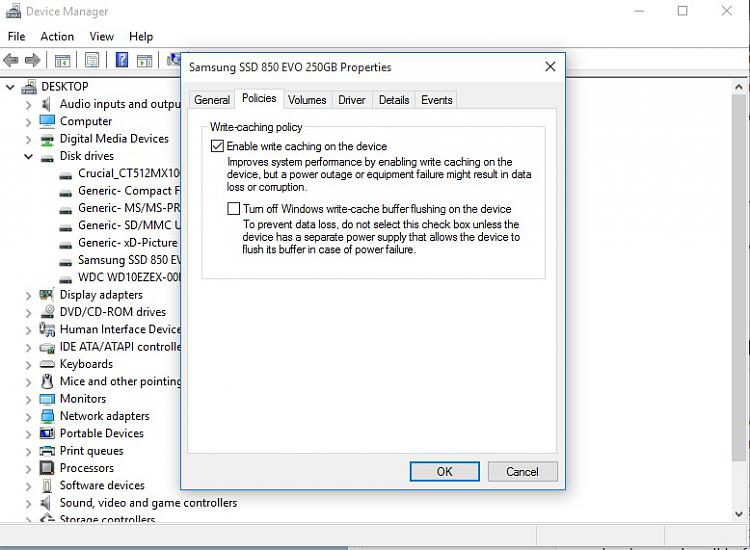The height and width of the screenshot is (550, 750).
Task: Expand Digital Media Devices category
Action: [28, 140]
